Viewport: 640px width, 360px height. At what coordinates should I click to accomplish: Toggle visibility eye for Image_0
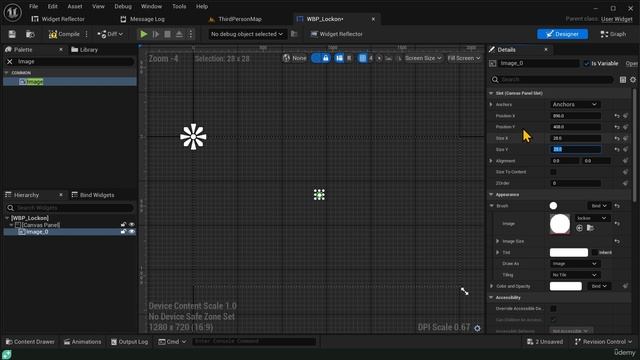131,232
